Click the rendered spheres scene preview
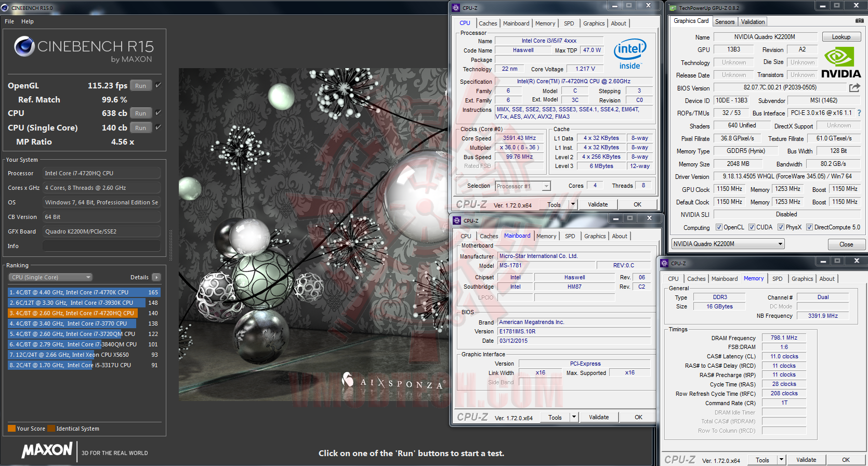The height and width of the screenshot is (466, 868). (x=313, y=235)
